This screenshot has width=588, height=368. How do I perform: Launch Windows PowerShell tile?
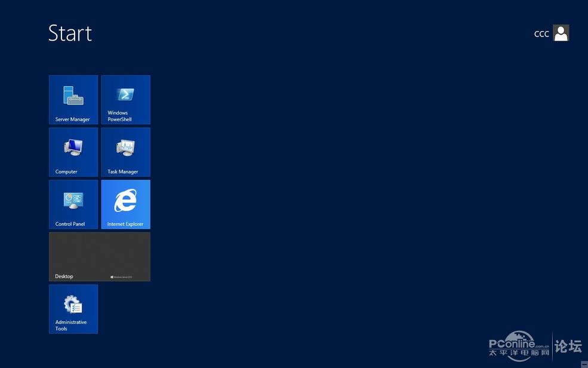click(125, 100)
